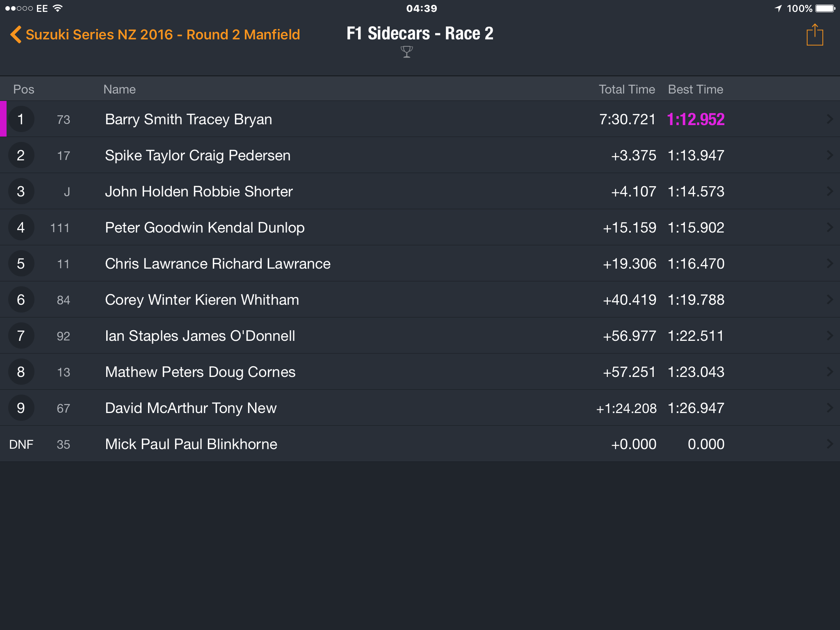This screenshot has height=630, width=840.
Task: Tap the magenta fastest lap time 1:12.952
Action: tap(696, 119)
